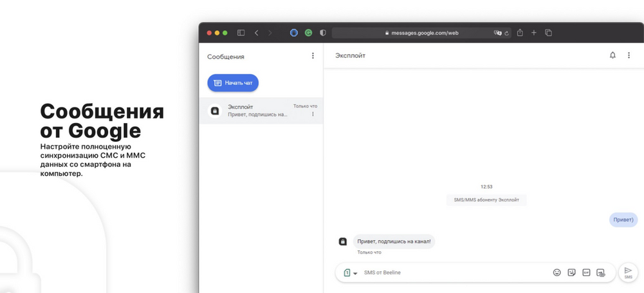The width and height of the screenshot is (644, 293).
Task: Click sender avatar next to received message
Action: tap(342, 241)
